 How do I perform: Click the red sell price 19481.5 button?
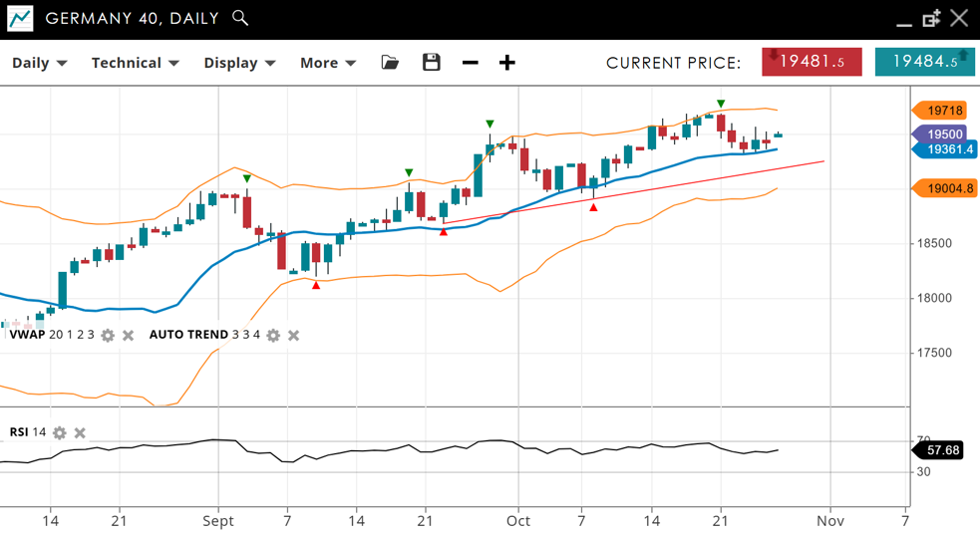(812, 62)
